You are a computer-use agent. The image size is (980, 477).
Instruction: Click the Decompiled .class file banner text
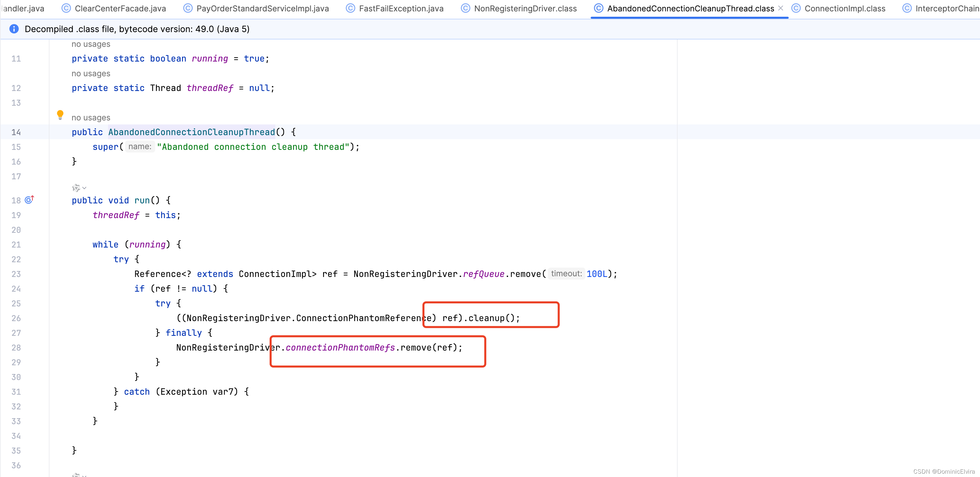tap(137, 29)
